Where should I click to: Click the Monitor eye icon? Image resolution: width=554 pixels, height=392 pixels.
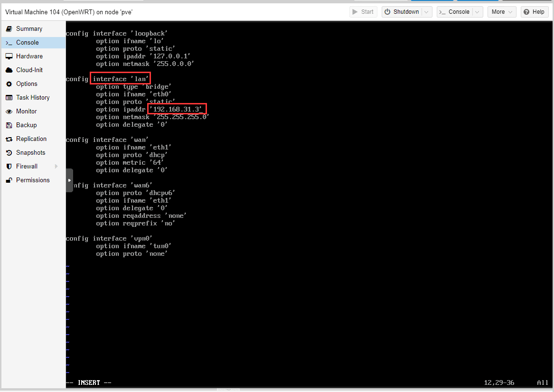tap(9, 112)
